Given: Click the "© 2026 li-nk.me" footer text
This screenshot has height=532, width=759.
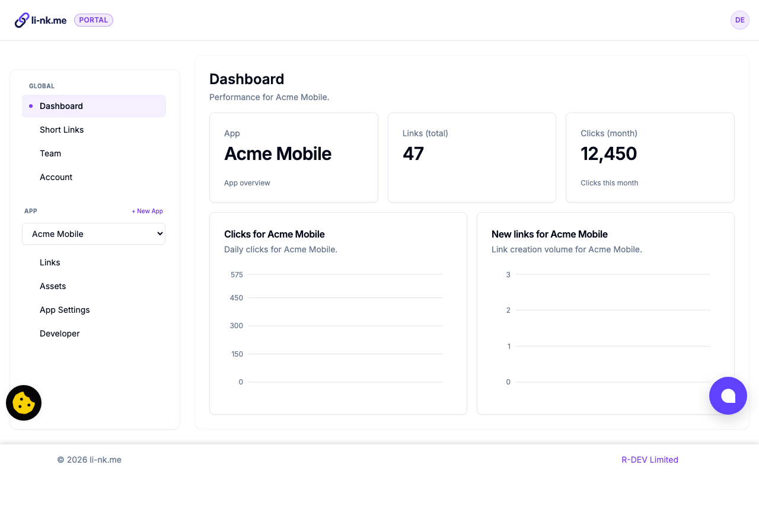Looking at the screenshot, I should 90,460.
